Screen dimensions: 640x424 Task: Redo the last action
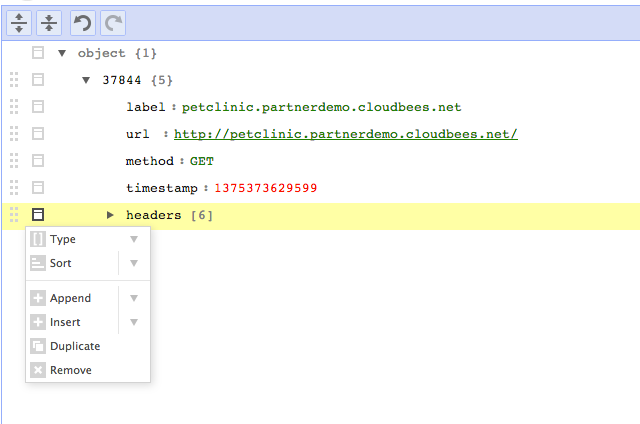(x=113, y=23)
